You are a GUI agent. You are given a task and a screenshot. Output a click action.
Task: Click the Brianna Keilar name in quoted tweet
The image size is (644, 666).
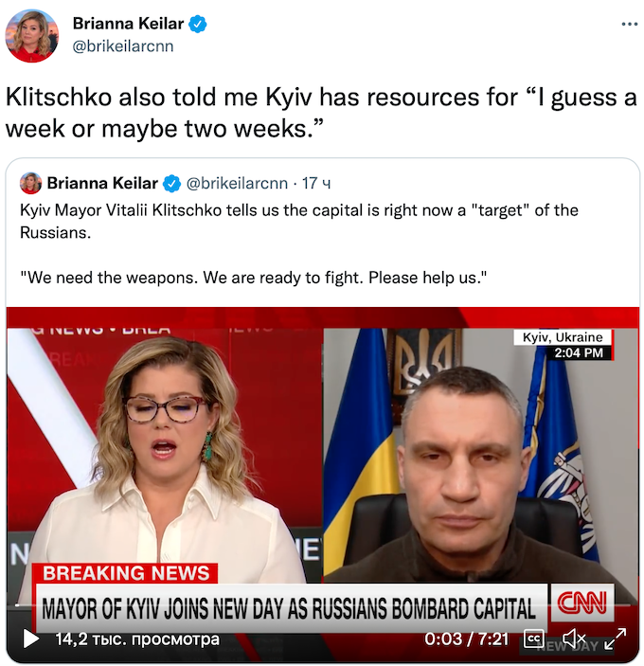click(102, 183)
